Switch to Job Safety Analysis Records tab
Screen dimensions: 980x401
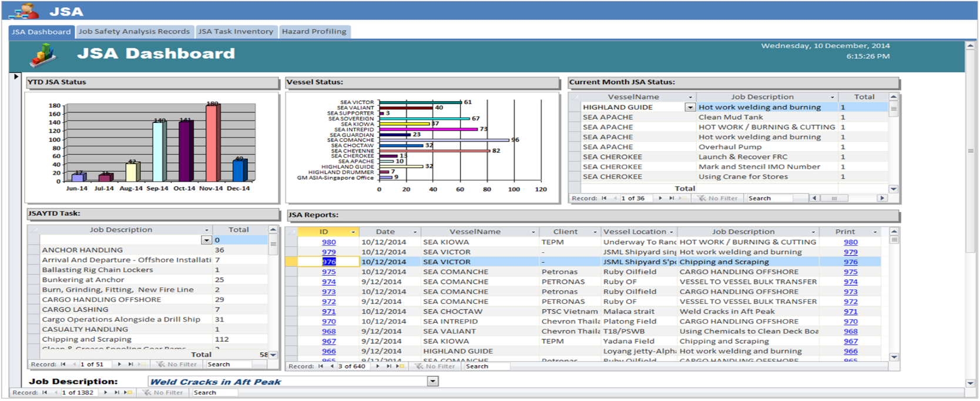tap(134, 32)
